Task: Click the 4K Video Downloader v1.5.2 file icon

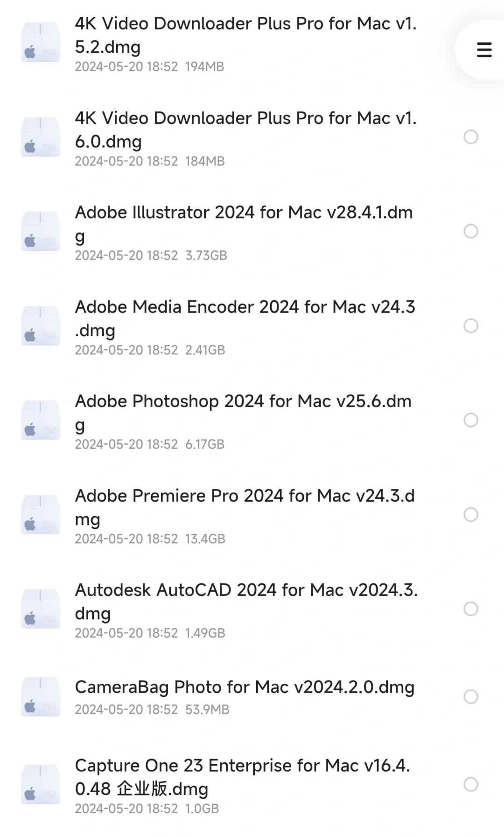Action: pos(41,43)
